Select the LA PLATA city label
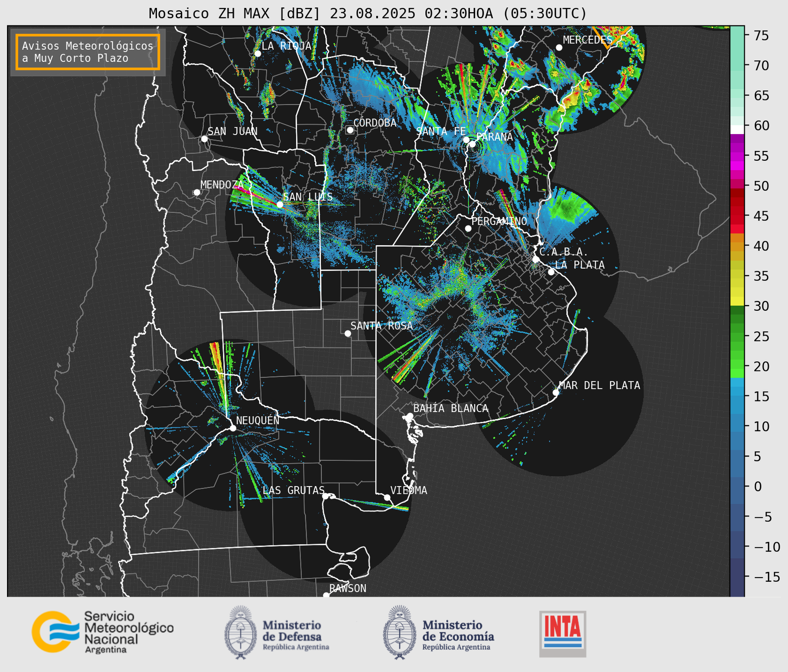The width and height of the screenshot is (788, 672). pos(580,265)
